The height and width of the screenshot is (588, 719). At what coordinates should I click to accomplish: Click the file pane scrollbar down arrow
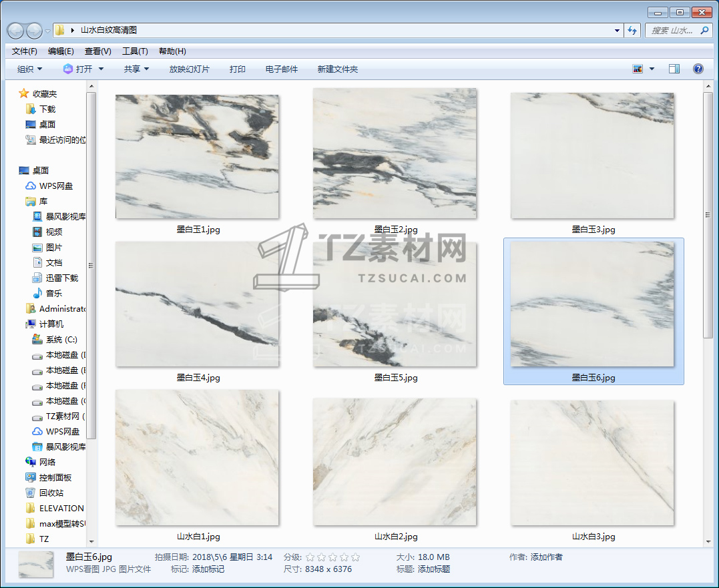708,542
